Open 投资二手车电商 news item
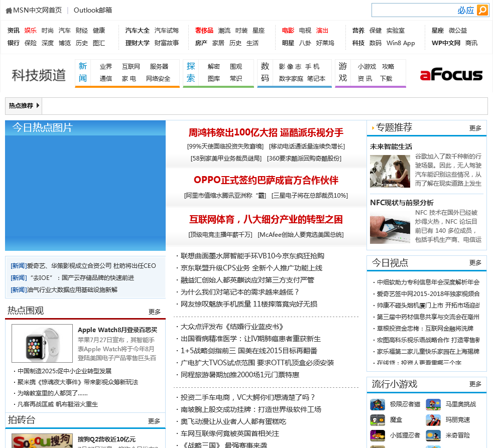493x448 pixels. pyautogui.click(x=248, y=397)
